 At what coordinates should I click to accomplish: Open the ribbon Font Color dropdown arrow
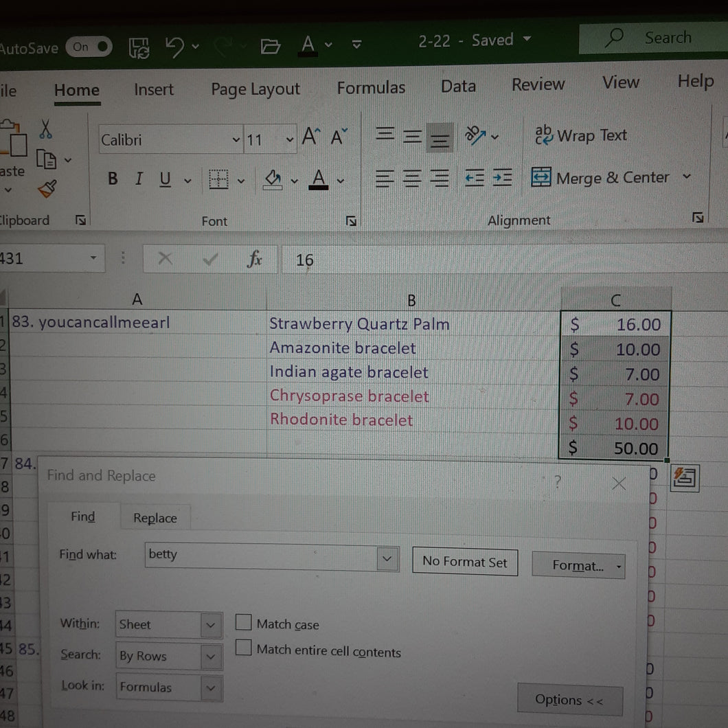(x=341, y=181)
